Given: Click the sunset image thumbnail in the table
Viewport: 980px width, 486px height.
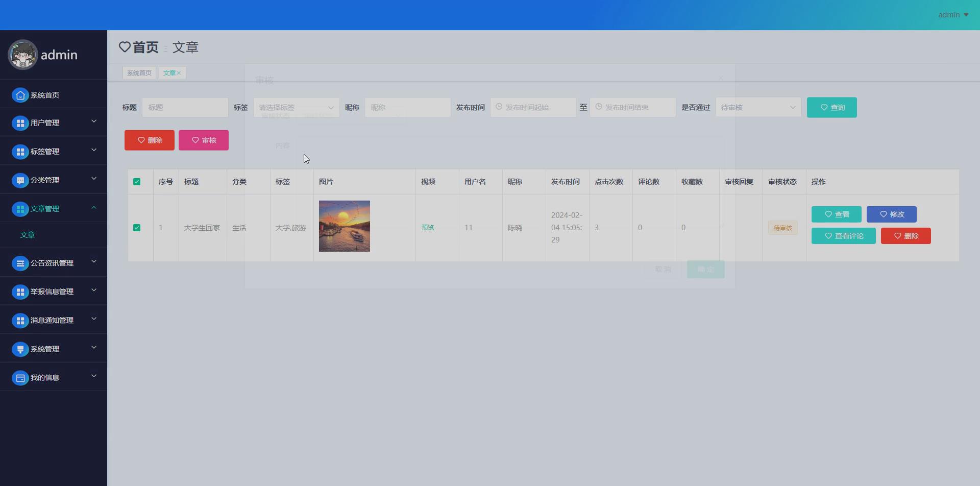Looking at the screenshot, I should click(344, 226).
